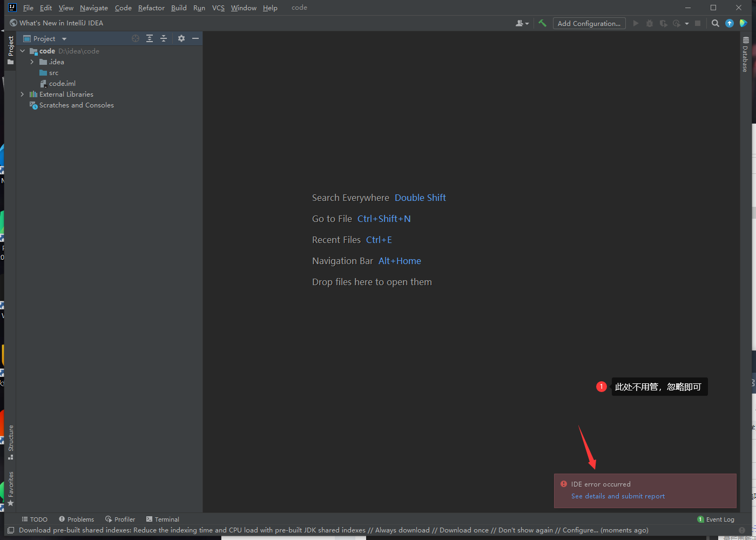
Task: Click the globe icon beside What's New
Action: point(13,23)
